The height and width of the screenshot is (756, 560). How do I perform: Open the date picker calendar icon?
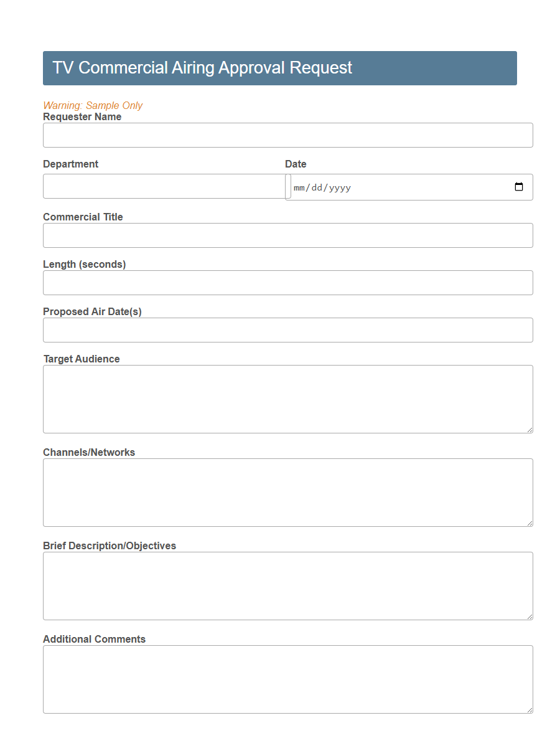(519, 186)
